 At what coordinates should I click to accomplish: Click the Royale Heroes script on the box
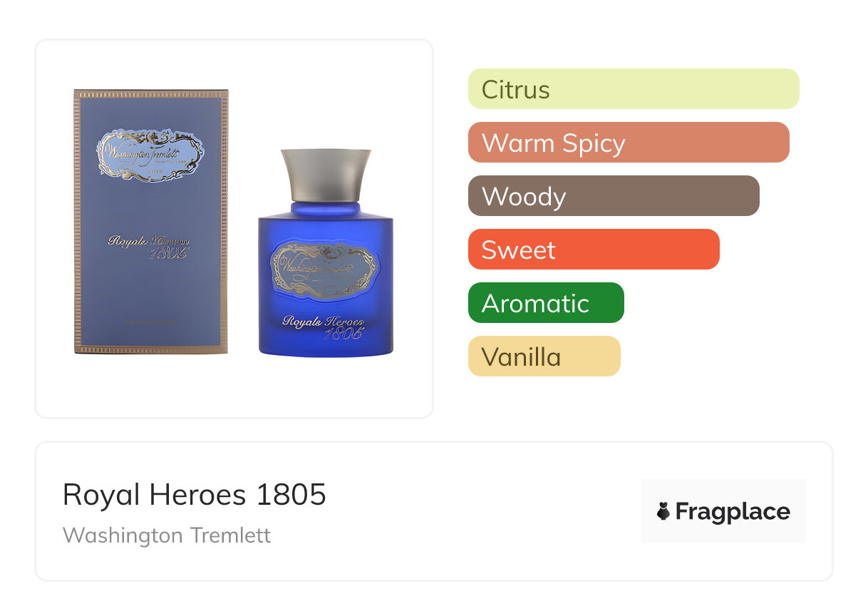[x=149, y=245]
